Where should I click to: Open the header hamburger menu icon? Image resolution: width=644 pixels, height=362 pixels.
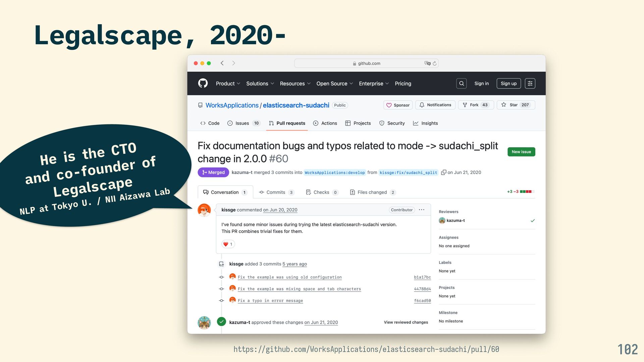pos(530,83)
